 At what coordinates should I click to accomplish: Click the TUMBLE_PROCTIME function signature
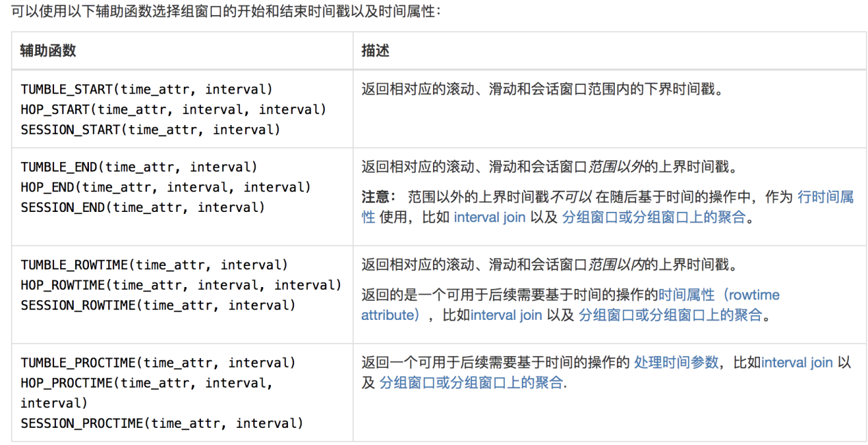[x=158, y=362]
